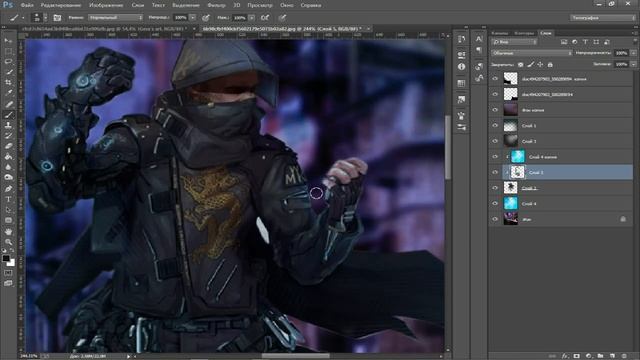Select the Pen tool
The image size is (640, 360).
8,189
